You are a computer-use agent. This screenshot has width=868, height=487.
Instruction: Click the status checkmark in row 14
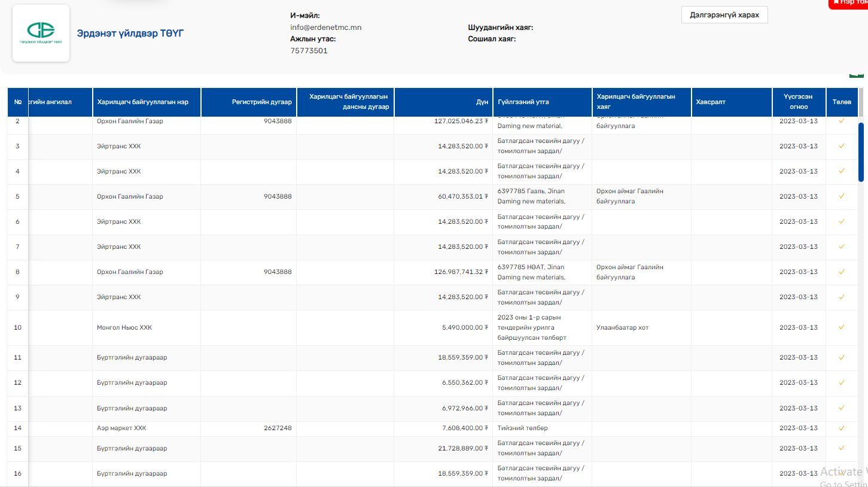click(x=842, y=428)
